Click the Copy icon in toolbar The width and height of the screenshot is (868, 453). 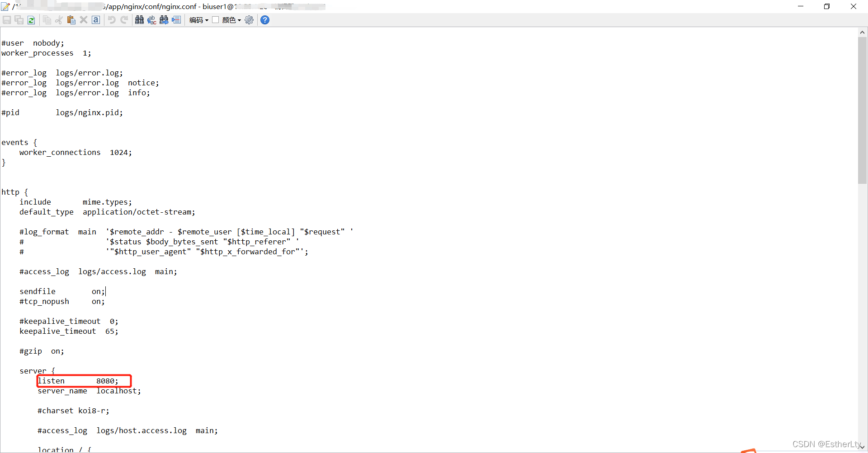[47, 20]
